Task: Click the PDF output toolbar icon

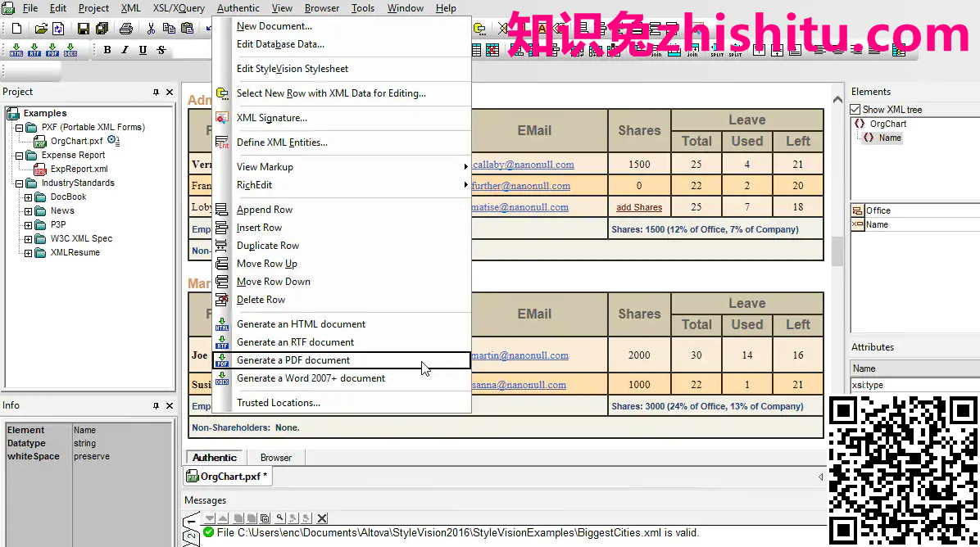Action: coord(52,50)
